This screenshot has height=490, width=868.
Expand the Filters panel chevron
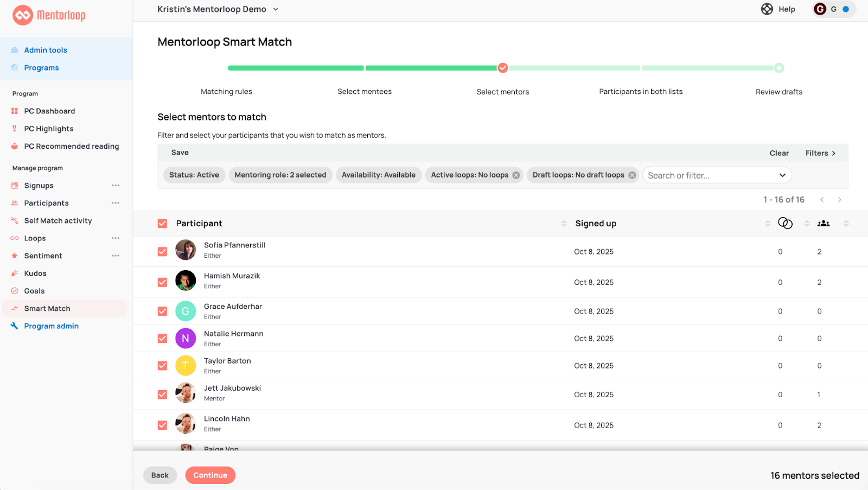[x=834, y=154]
